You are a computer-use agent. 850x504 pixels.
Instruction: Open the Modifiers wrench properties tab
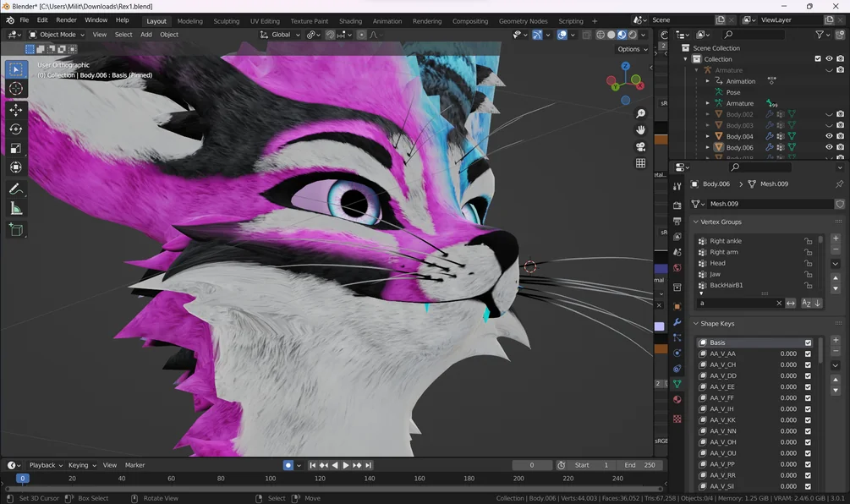(677, 322)
